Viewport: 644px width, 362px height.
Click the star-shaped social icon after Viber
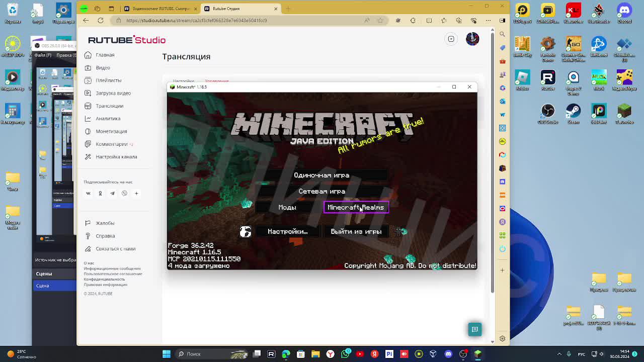(x=136, y=193)
